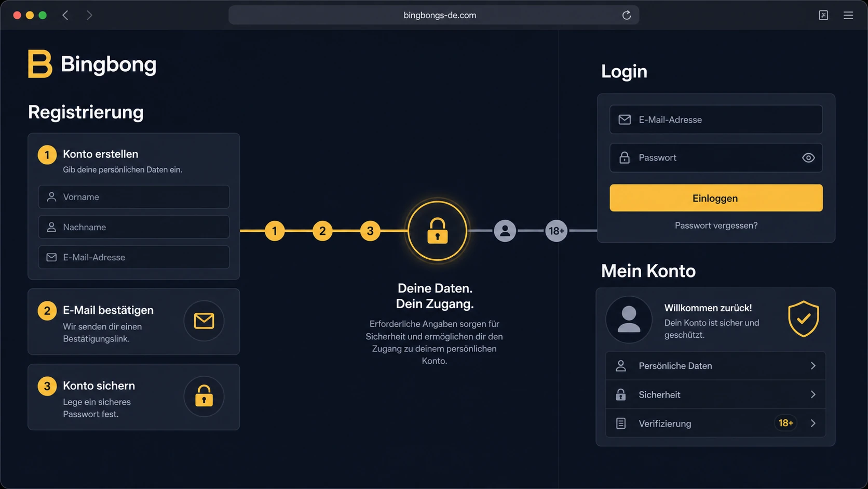
Task: Click the Login heading
Action: click(624, 71)
